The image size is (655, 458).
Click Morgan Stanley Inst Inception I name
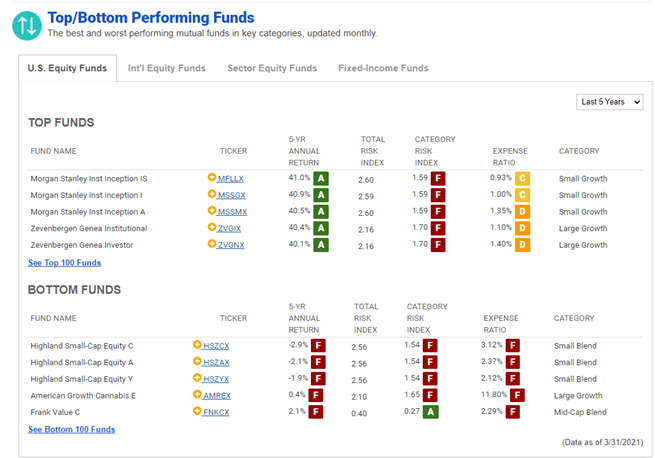(x=86, y=196)
